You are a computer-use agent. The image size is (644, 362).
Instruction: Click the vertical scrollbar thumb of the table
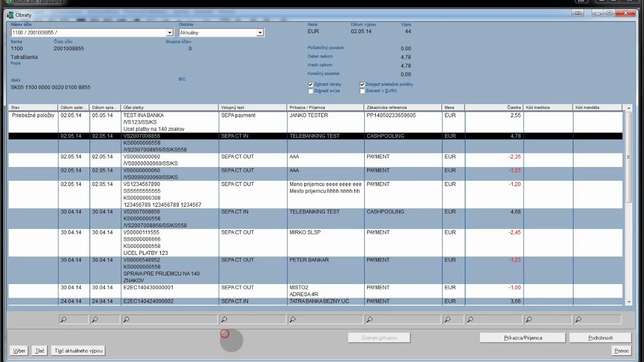point(628,157)
